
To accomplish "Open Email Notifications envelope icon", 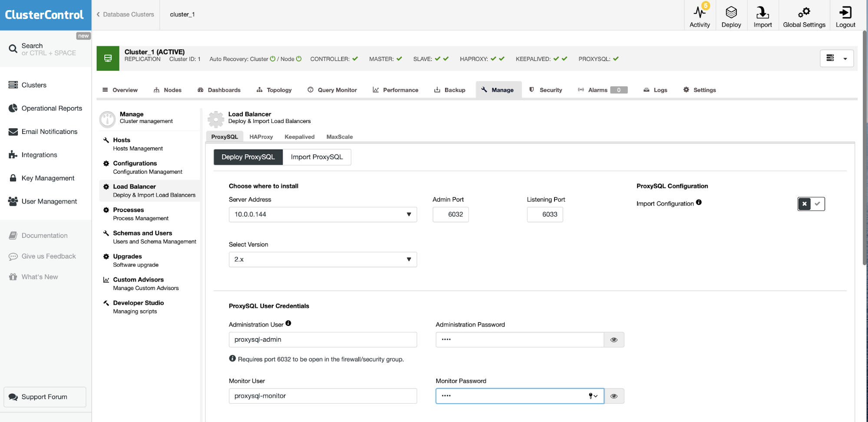I will coord(13,132).
